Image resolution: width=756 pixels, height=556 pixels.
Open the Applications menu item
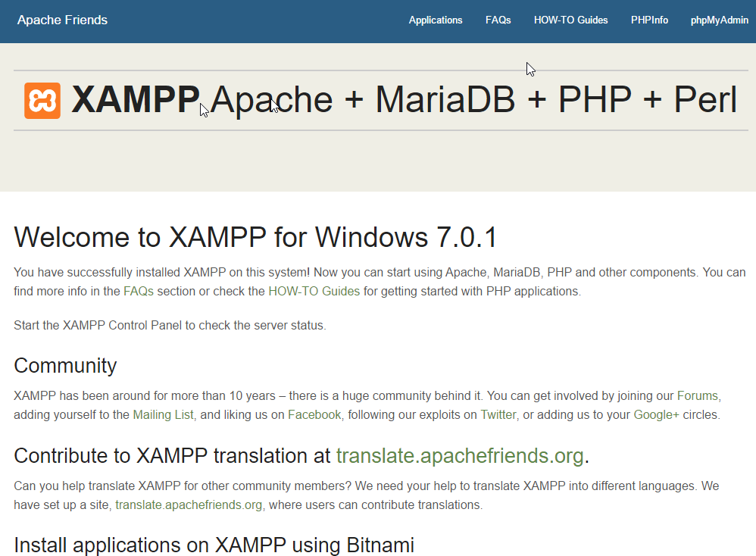pos(436,20)
